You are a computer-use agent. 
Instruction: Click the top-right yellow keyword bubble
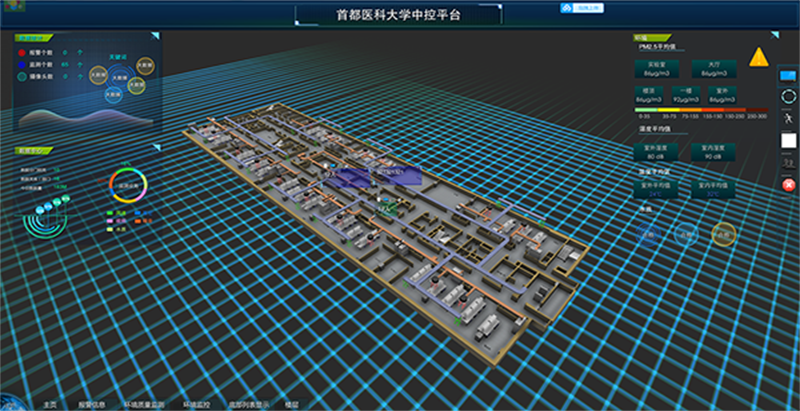coord(145,66)
